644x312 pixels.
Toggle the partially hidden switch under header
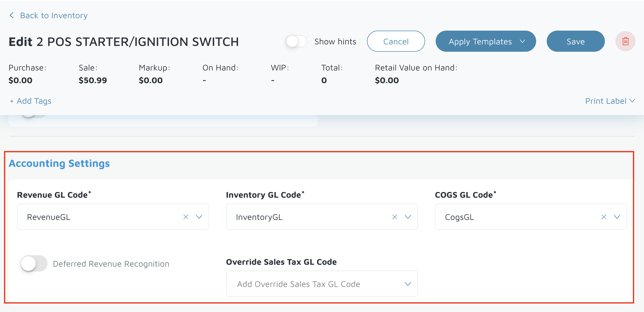[x=33, y=116]
